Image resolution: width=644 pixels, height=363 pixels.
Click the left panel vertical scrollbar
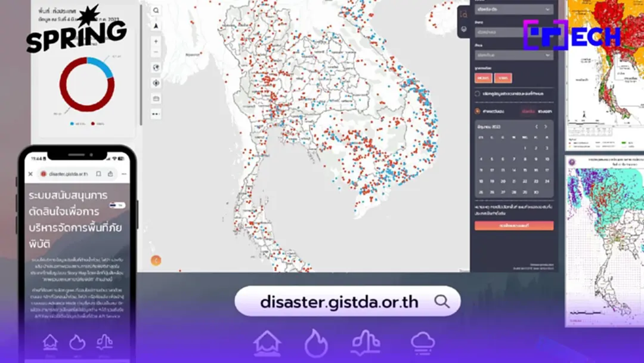point(141,64)
